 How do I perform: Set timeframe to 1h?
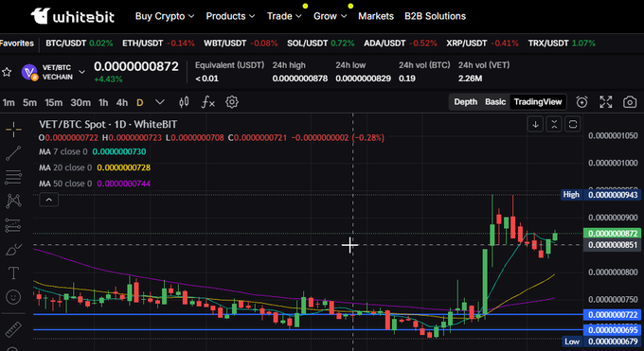tap(103, 102)
